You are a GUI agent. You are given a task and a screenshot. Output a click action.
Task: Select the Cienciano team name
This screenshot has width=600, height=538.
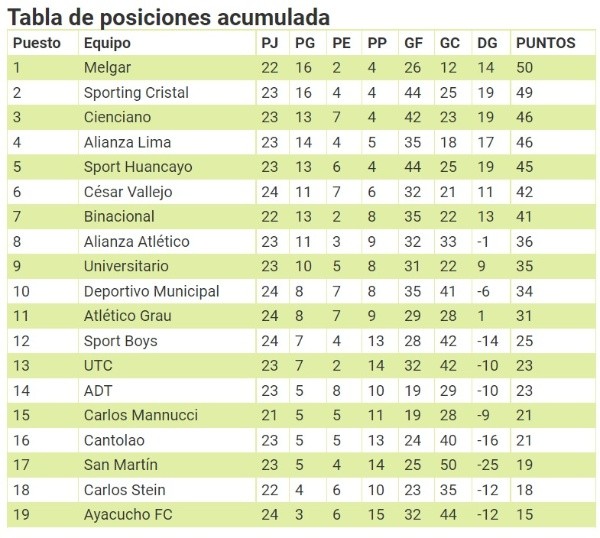118,117
